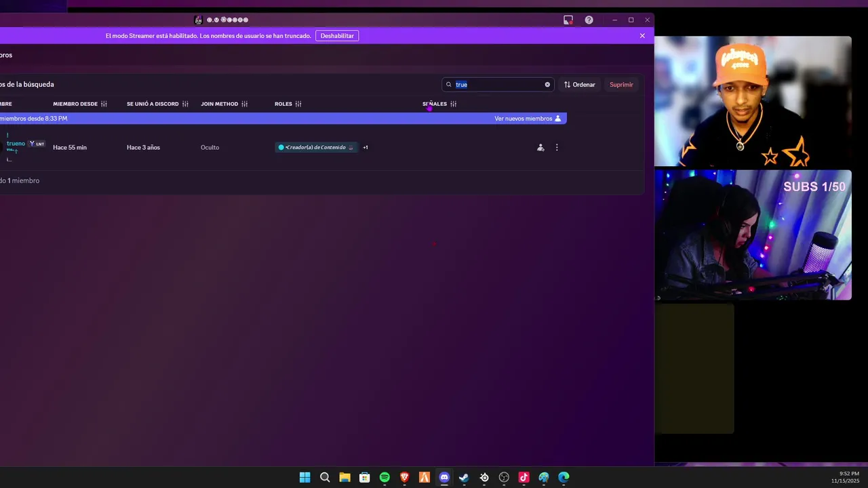Viewport: 868px width, 488px height.
Task: Show the +1 additional roles
Action: [x=366, y=147]
